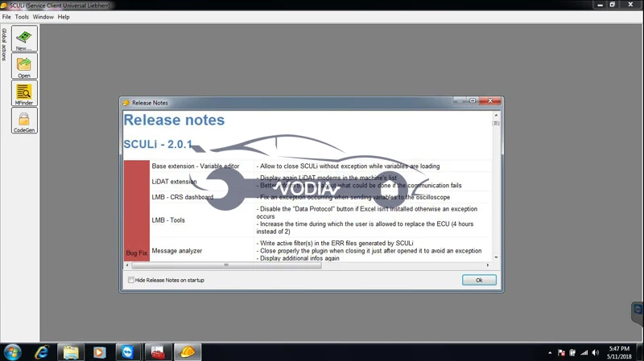Screen dimensions: 644x361
Task: Click the vertical scrollbar down arrow
Action: coord(496,257)
